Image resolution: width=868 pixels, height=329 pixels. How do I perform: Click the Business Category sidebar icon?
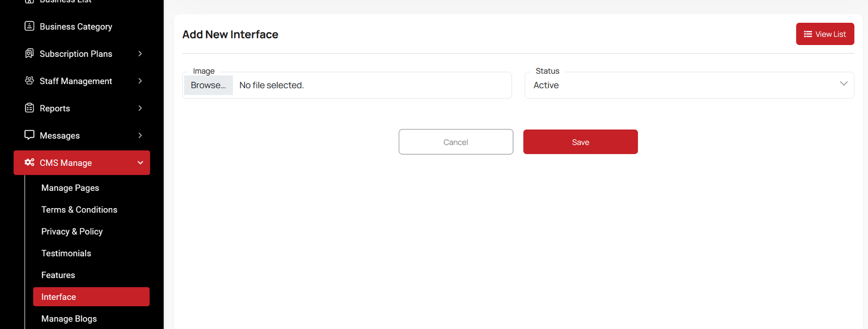[29, 26]
